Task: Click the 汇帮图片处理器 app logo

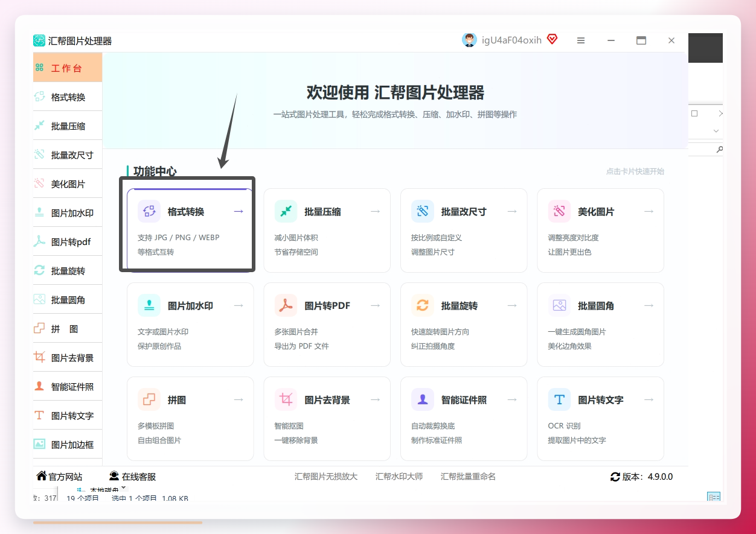Action: 39,40
